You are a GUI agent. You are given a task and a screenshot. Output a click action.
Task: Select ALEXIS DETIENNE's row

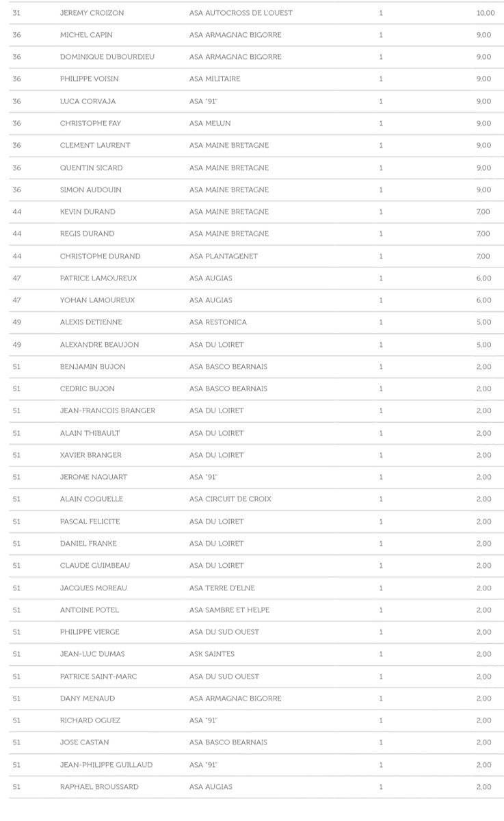point(252,322)
